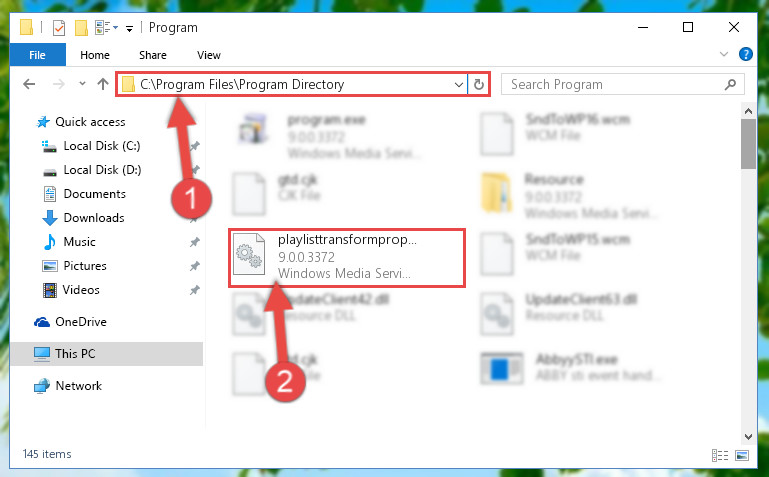Select the program.exe file
Image resolution: width=769 pixels, height=477 pixels.
click(329, 136)
